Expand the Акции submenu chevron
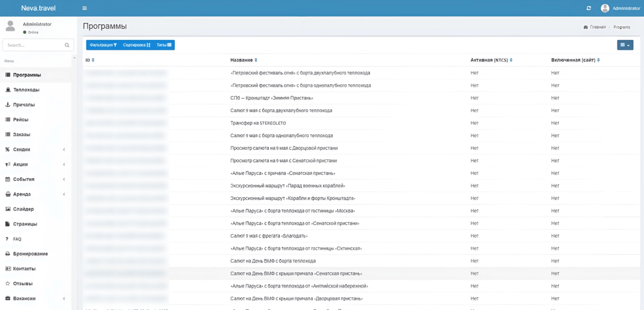The height and width of the screenshot is (310, 644). tap(64, 164)
